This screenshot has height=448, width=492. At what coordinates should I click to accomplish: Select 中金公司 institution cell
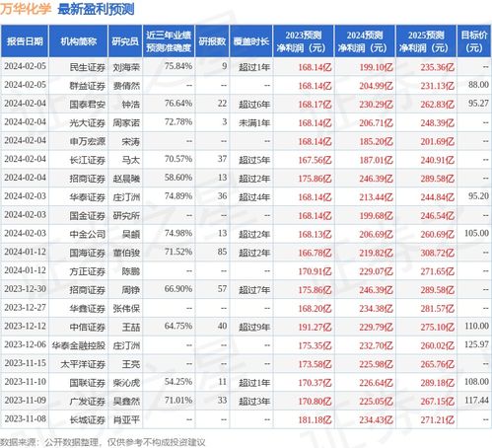88,235
